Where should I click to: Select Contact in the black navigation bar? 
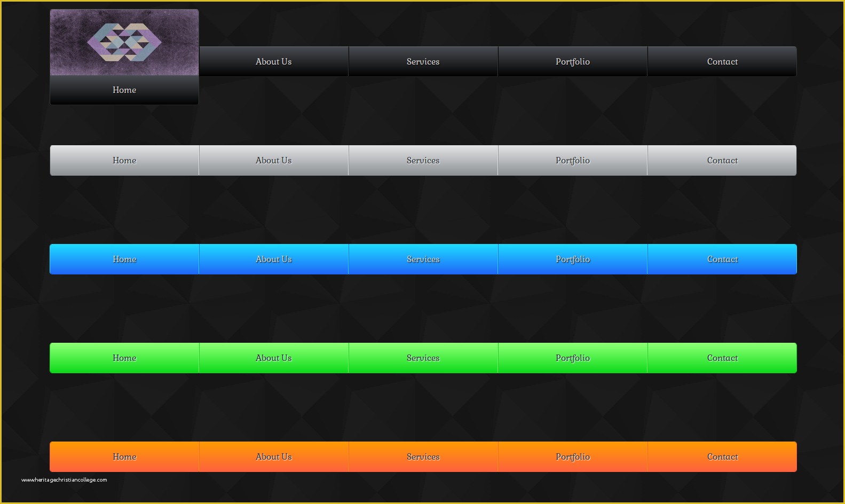click(x=722, y=61)
